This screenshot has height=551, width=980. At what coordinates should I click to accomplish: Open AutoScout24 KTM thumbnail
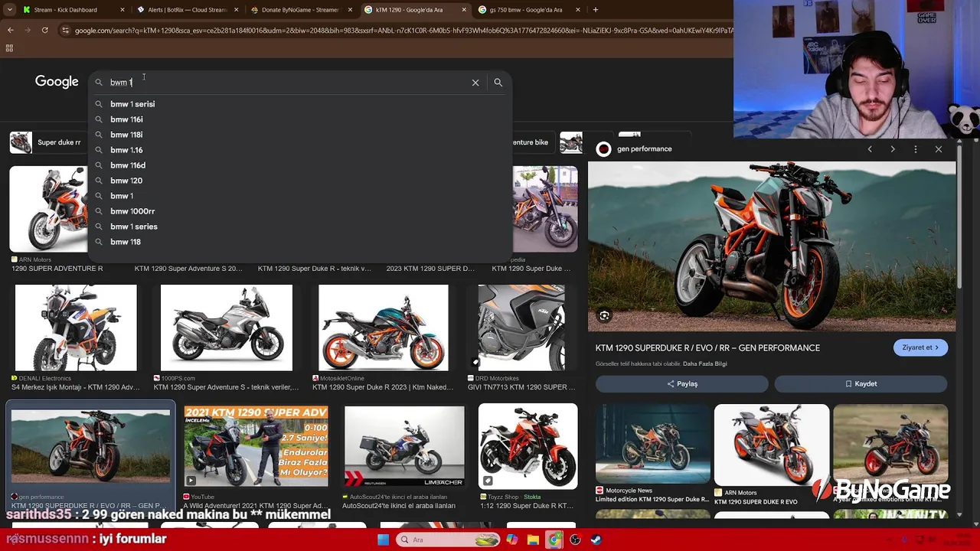coord(404,446)
